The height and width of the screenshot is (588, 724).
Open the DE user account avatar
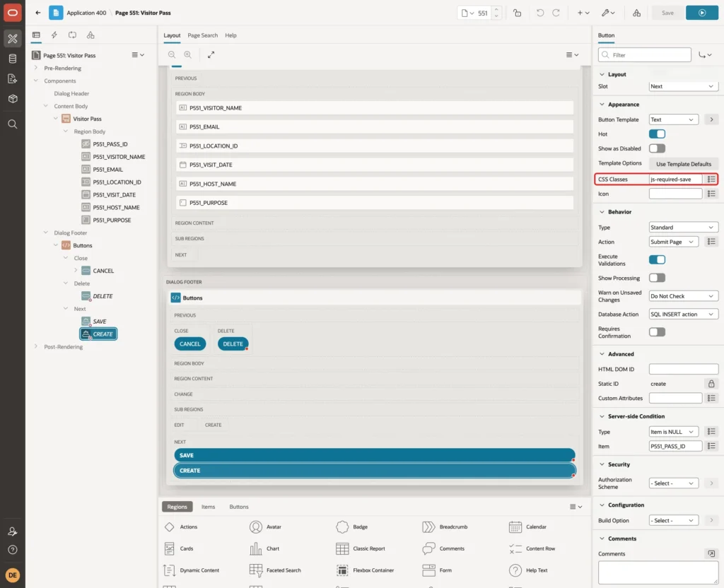(x=13, y=575)
